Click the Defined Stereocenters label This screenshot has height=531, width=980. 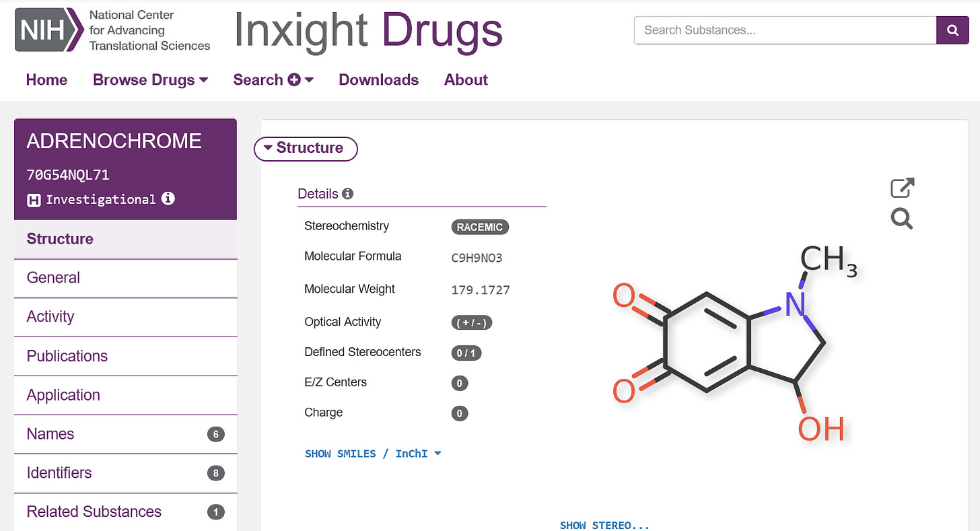click(x=363, y=352)
